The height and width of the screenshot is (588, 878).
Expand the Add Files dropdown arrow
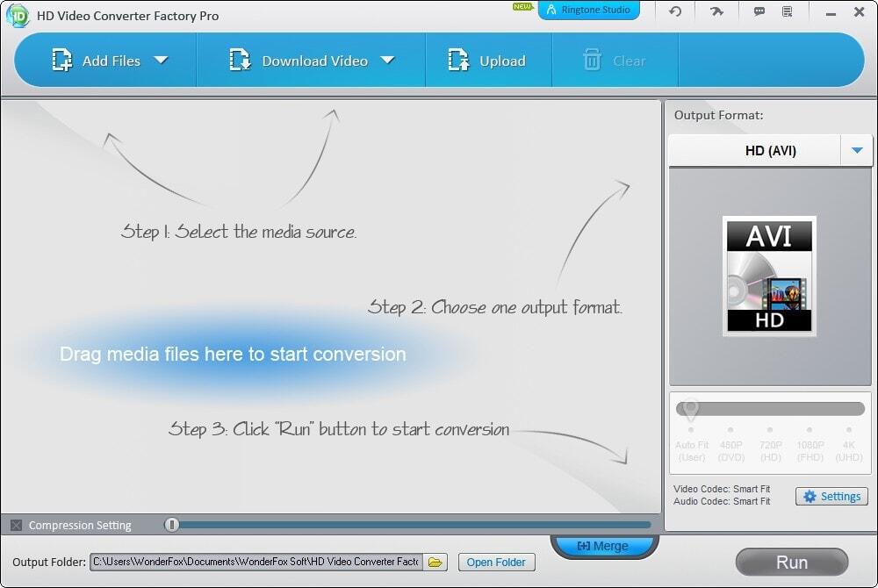click(160, 61)
